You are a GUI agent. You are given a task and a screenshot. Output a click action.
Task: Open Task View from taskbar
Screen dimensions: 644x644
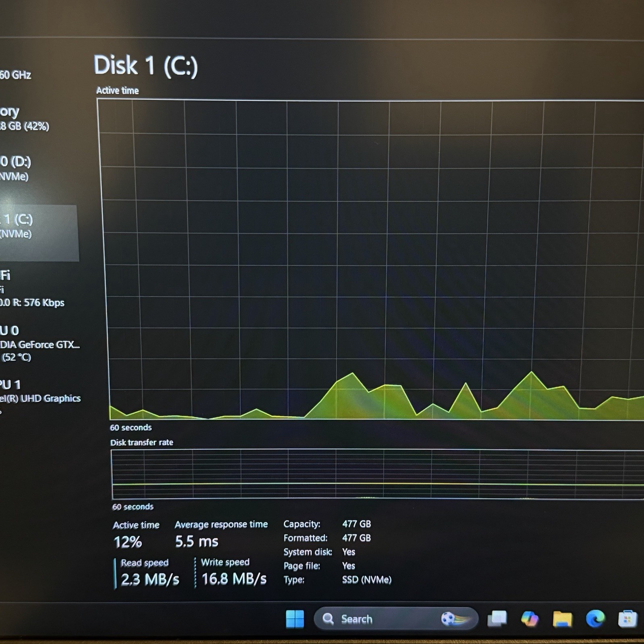[x=497, y=619]
